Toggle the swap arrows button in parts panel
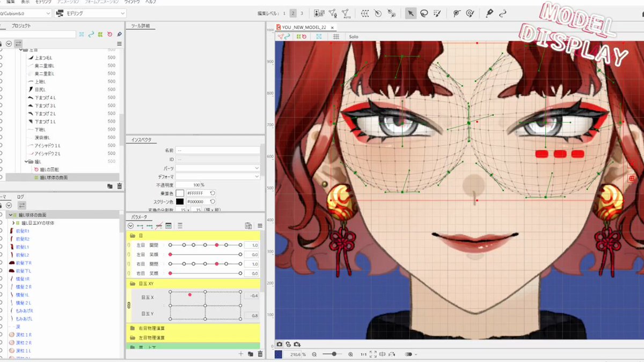Viewport: 644px width, 362px height. (x=18, y=43)
